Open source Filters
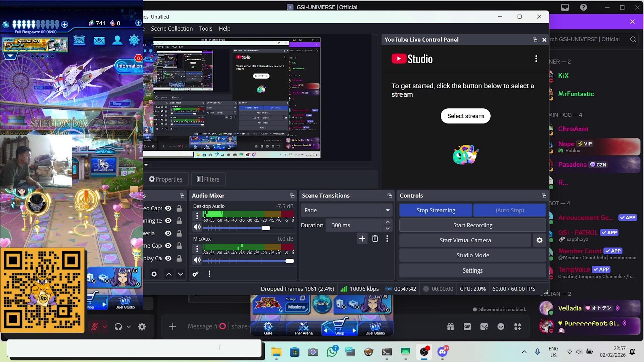The width and height of the screenshot is (644, 362). 208,179
